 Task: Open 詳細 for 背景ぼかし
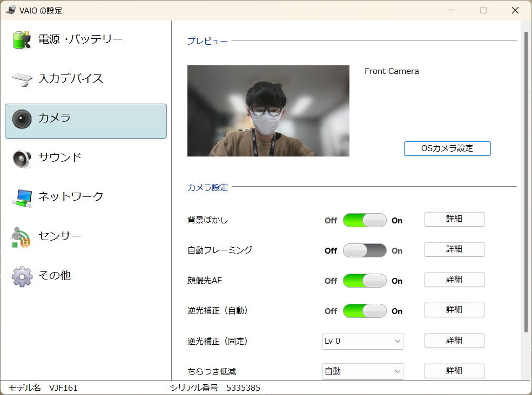coord(454,220)
